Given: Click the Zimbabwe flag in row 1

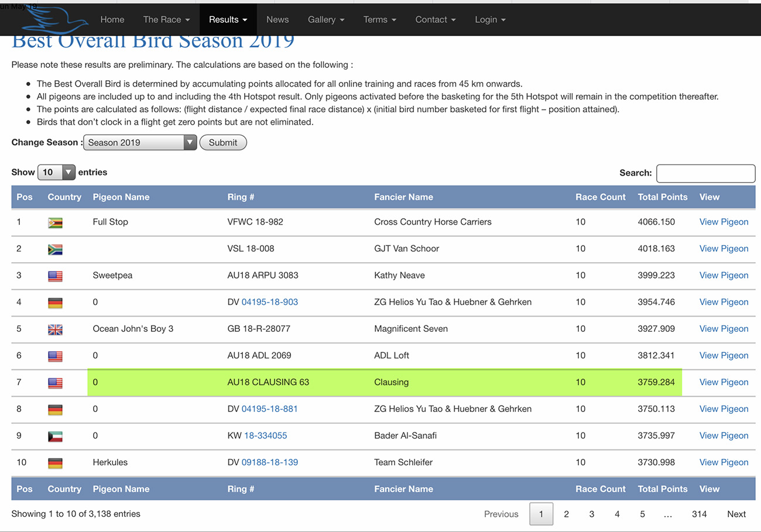Looking at the screenshot, I should [55, 222].
